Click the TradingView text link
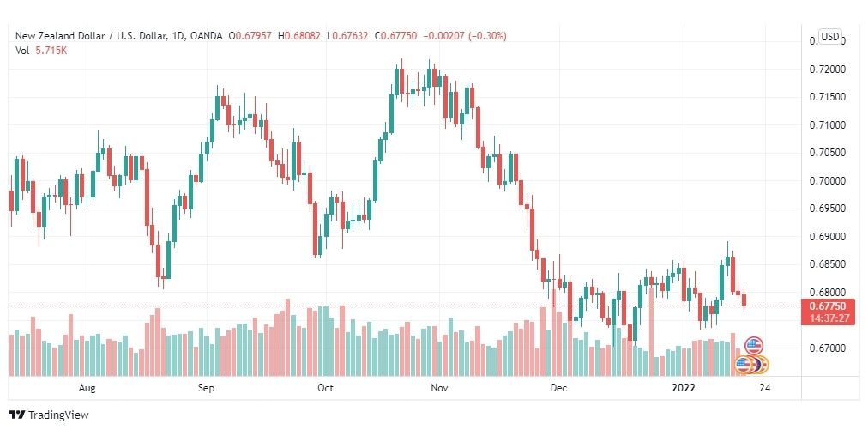Image resolution: width=868 pixels, height=430 pixels. (x=58, y=415)
